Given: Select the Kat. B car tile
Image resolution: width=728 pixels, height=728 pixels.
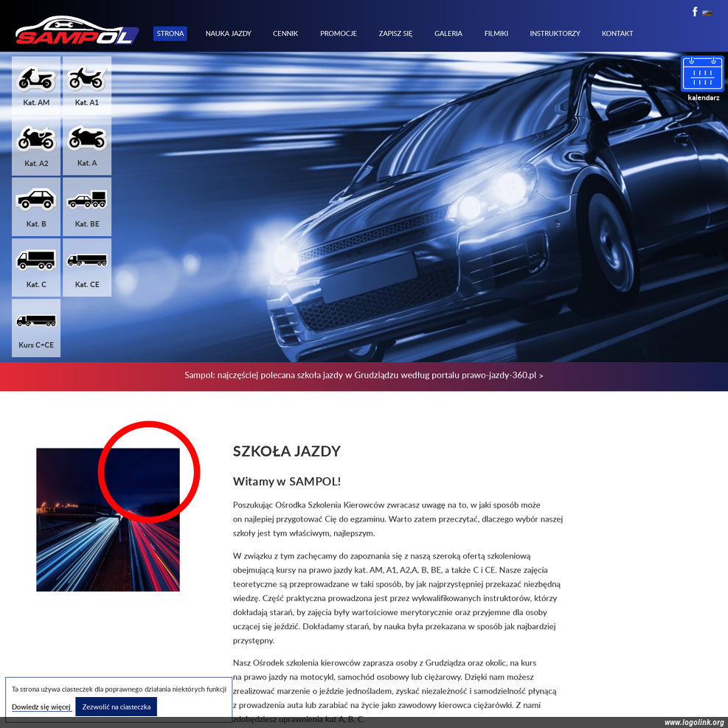Looking at the screenshot, I should 36,207.
